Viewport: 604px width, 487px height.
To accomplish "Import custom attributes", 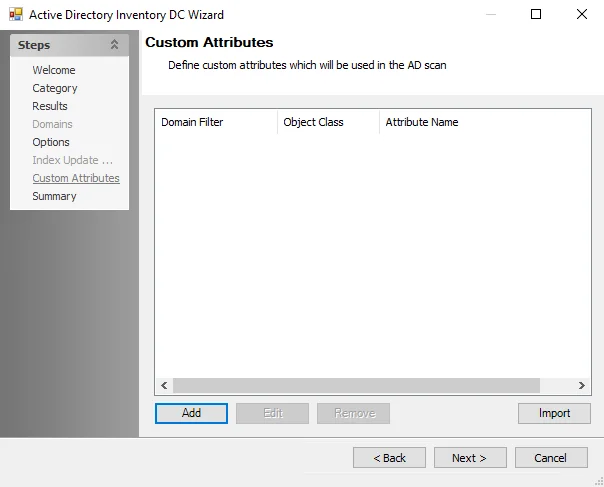I will pos(554,413).
